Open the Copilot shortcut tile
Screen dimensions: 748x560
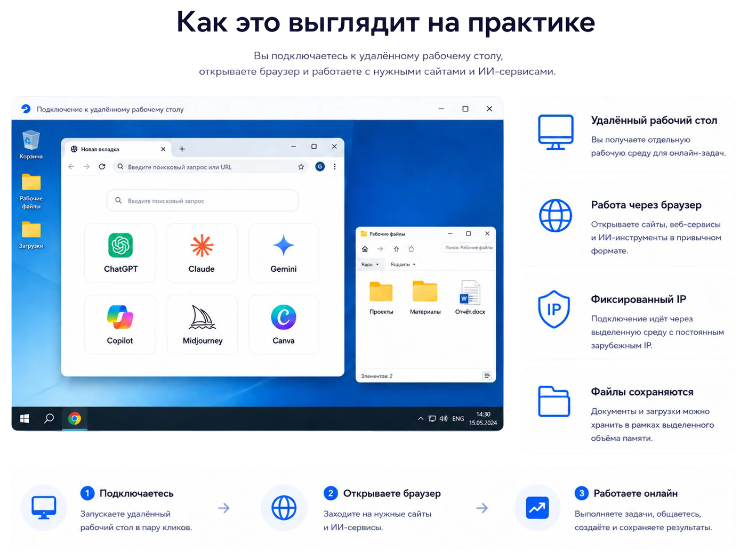click(x=120, y=324)
